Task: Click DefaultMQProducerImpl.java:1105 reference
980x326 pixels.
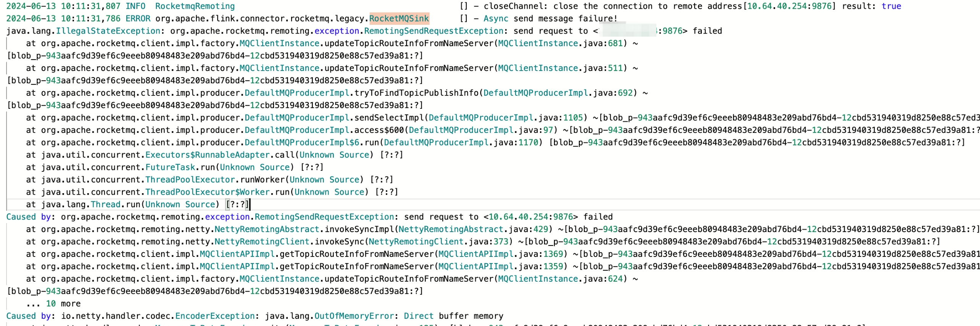Action: coord(506,118)
